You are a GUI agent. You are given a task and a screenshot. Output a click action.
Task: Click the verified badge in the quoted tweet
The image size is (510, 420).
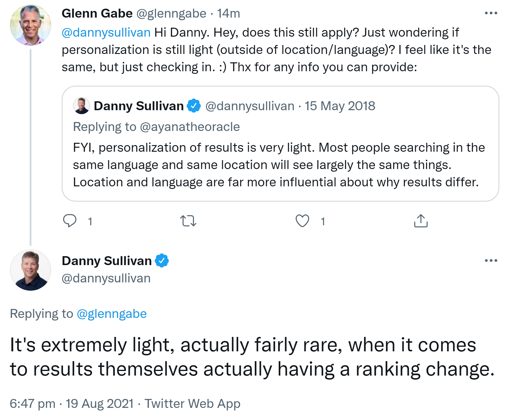tap(194, 106)
